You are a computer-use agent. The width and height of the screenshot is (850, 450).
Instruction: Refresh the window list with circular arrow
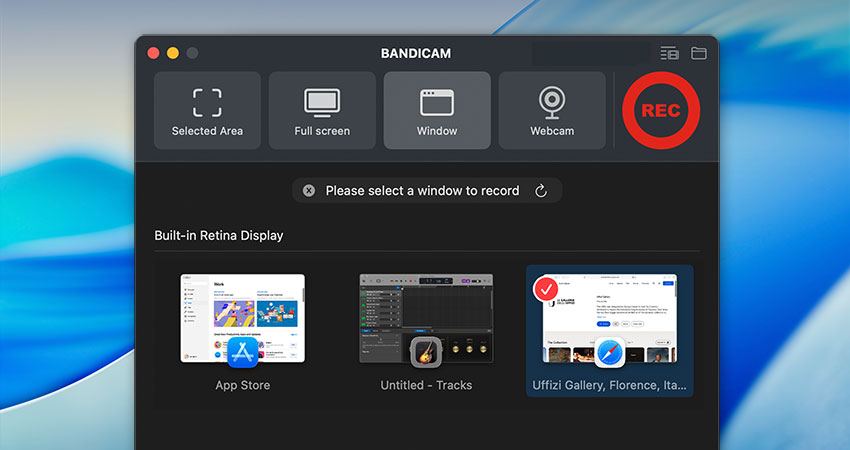540,191
